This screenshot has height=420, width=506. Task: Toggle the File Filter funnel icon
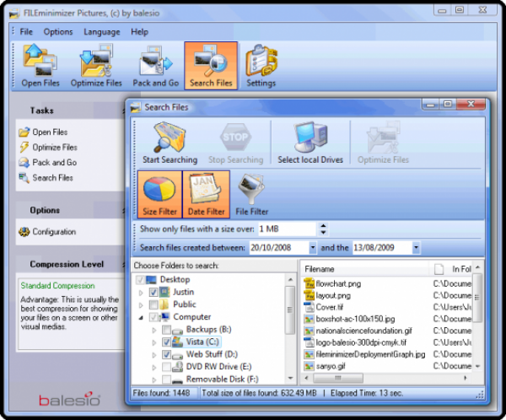tap(251, 194)
